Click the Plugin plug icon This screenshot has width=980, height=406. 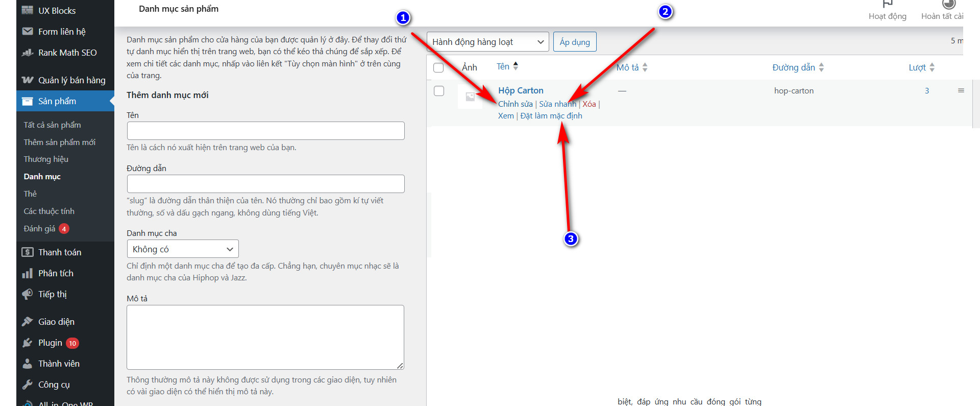click(28, 343)
